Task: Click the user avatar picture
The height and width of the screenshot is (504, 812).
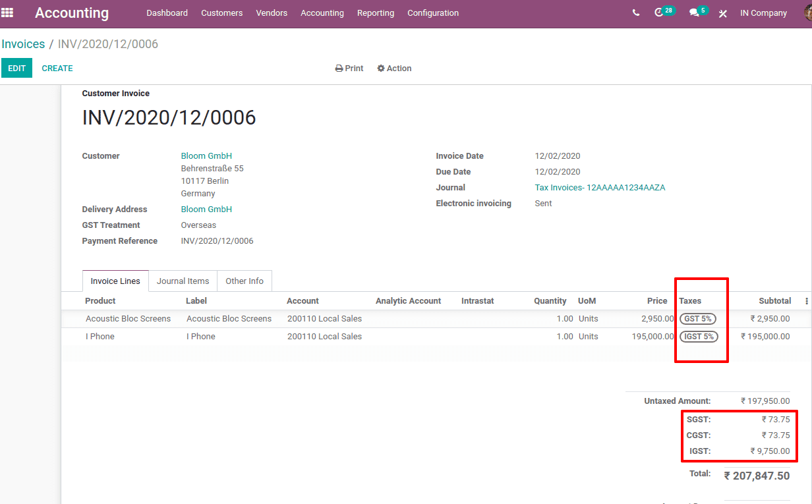Action: 808,13
